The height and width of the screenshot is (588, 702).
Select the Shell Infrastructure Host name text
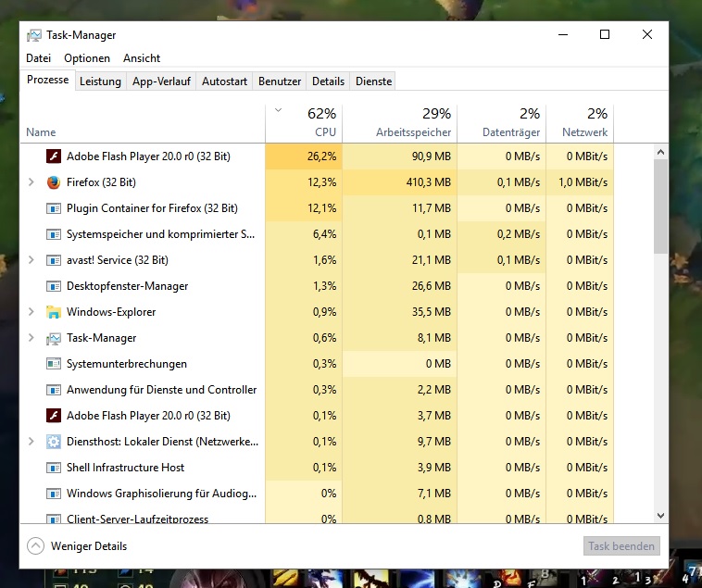[125, 468]
